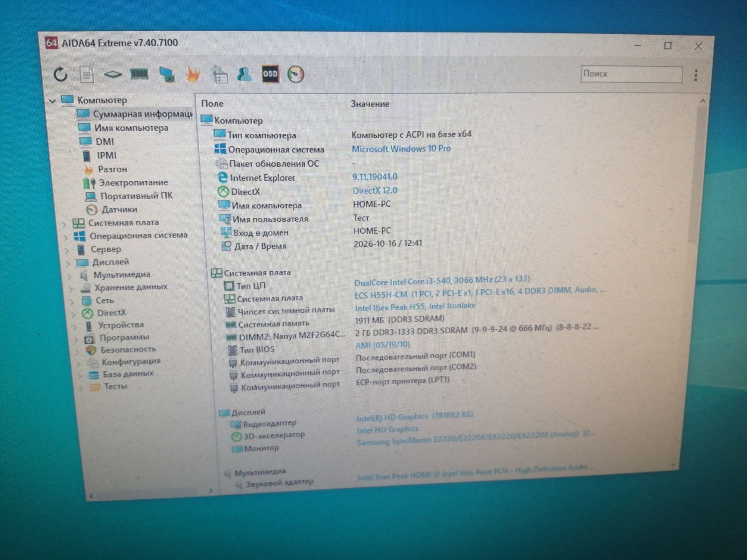Open the Report toolbar icon
Viewport: 747px width, 560px height.
point(87,74)
